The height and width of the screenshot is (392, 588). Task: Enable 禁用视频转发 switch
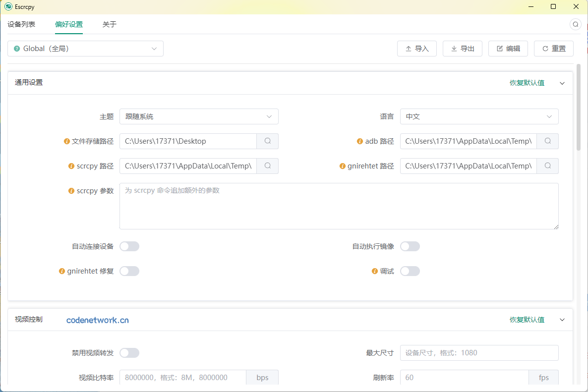[129, 352]
